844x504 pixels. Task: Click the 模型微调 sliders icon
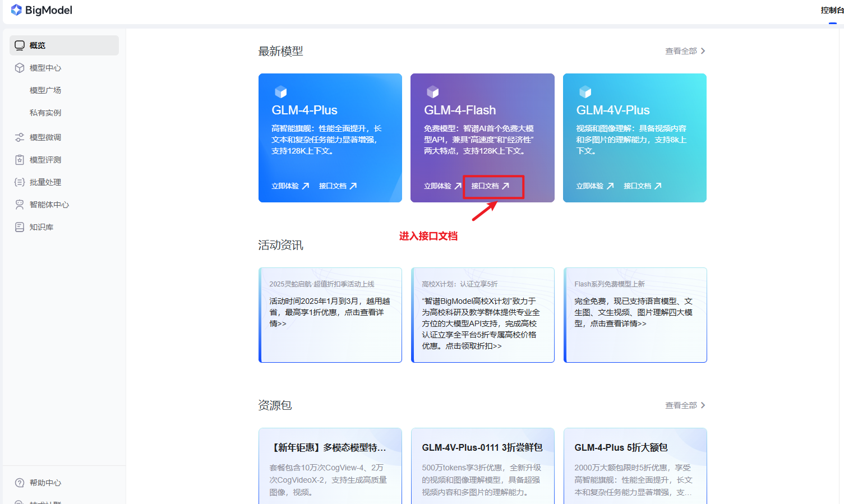(x=20, y=137)
